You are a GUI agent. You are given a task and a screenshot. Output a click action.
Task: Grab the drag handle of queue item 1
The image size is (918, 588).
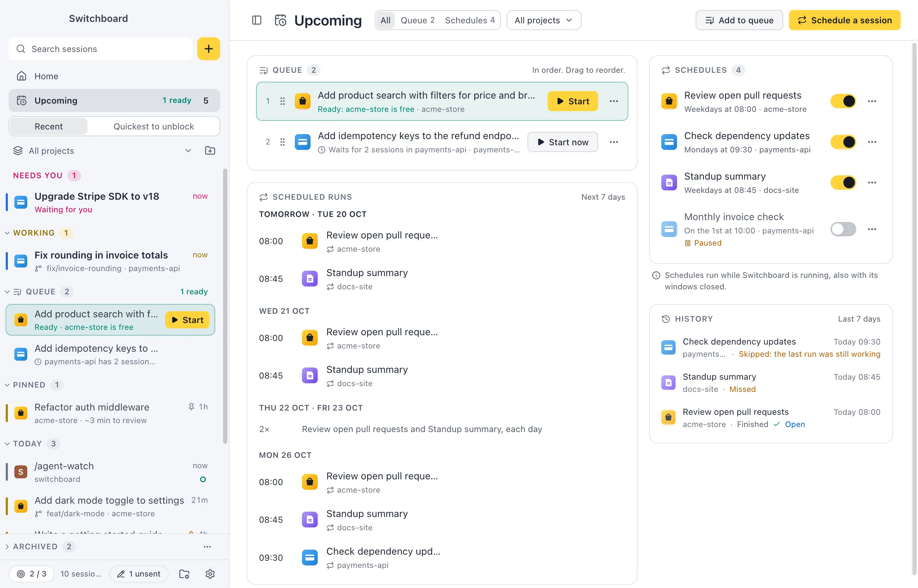pos(283,101)
